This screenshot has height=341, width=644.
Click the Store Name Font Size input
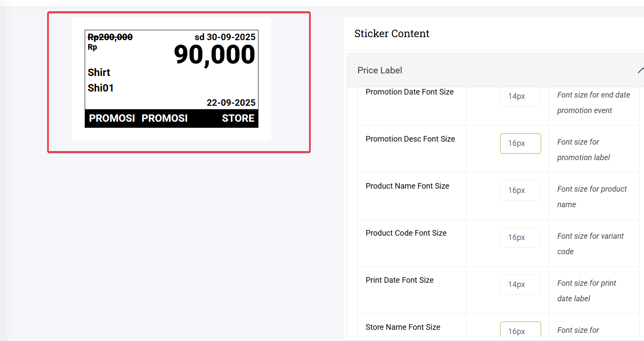(520, 331)
